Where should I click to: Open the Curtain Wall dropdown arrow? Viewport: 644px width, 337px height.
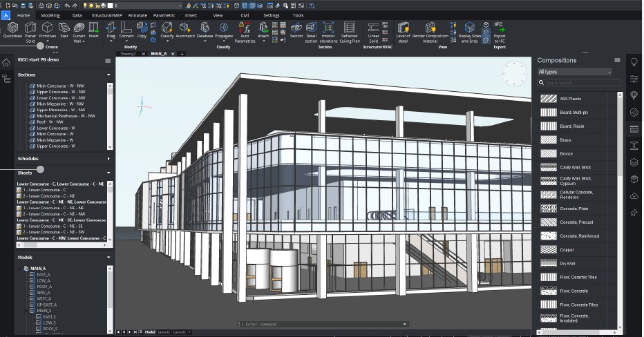pos(84,41)
